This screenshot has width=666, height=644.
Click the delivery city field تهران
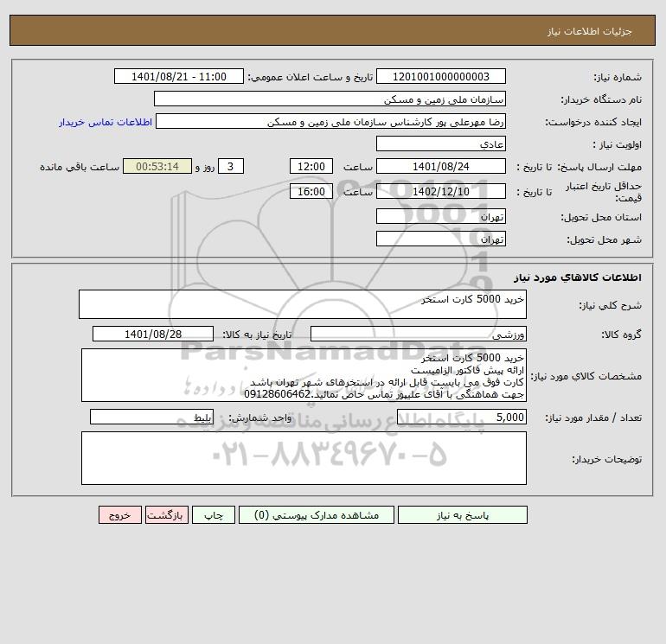click(x=441, y=239)
